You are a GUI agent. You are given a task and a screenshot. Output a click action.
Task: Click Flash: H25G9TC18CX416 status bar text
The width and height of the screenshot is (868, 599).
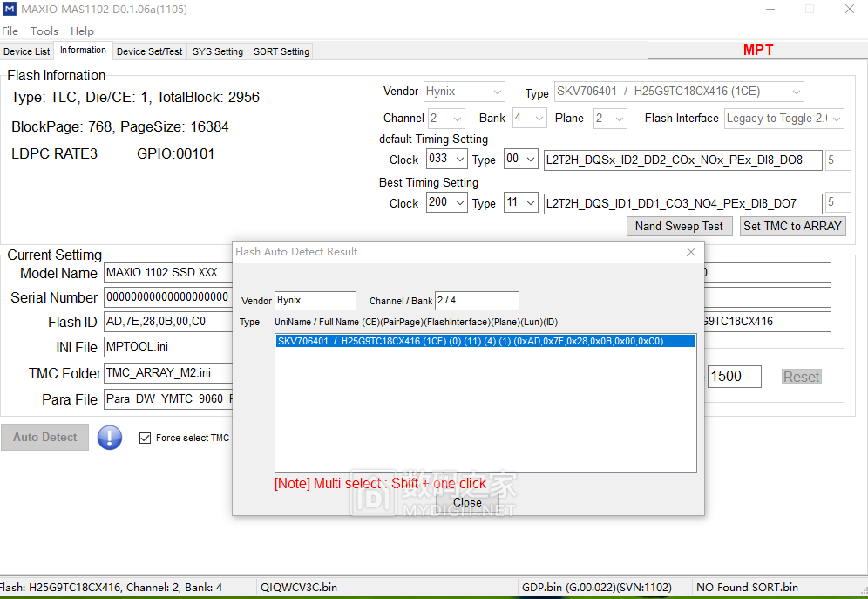(111, 588)
